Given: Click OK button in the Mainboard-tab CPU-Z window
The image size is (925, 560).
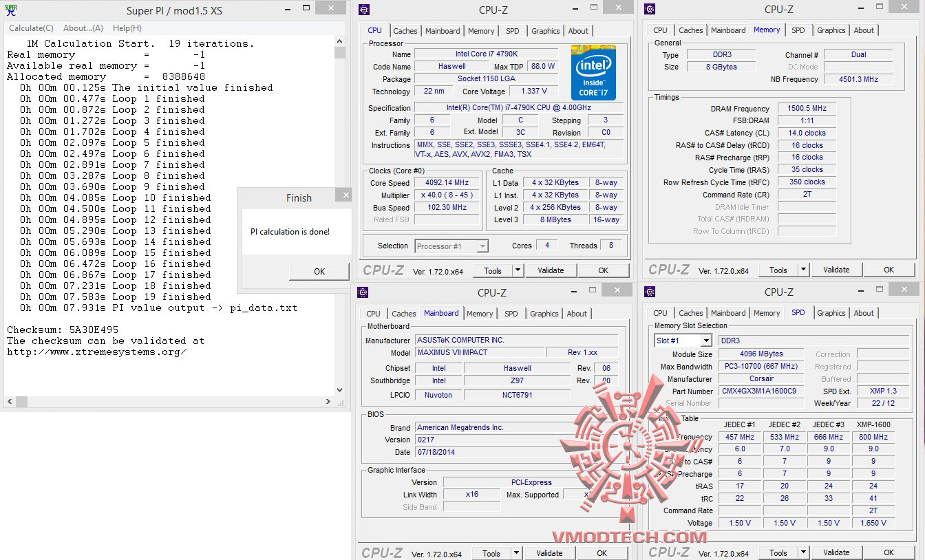Looking at the screenshot, I should click(x=602, y=553).
